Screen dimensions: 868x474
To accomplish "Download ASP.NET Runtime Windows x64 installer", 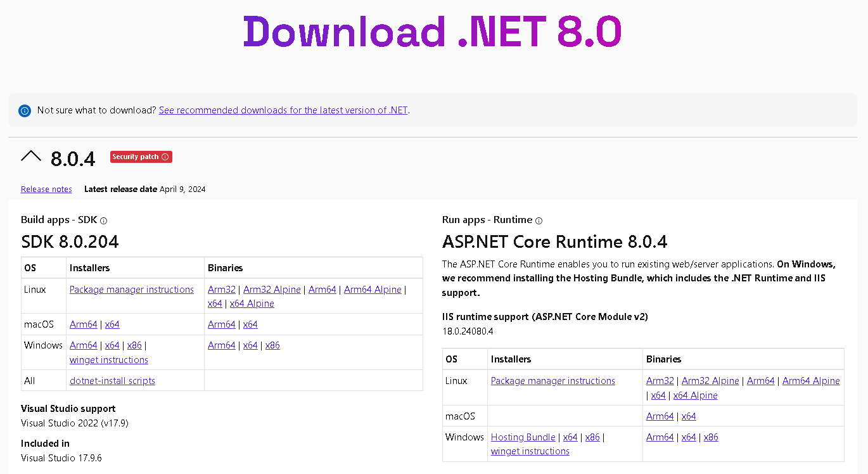I will pos(570,437).
